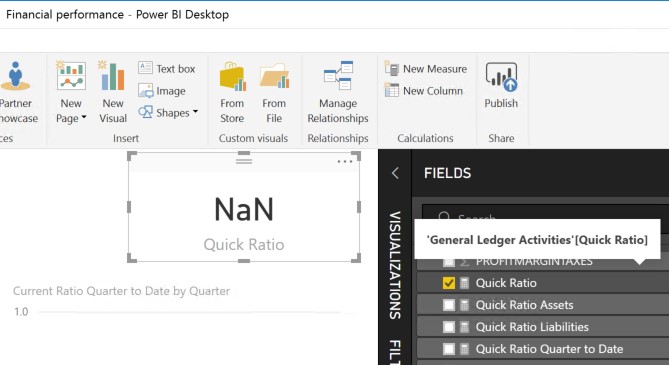
Task: Open the Filters pane tab
Action: point(395,352)
